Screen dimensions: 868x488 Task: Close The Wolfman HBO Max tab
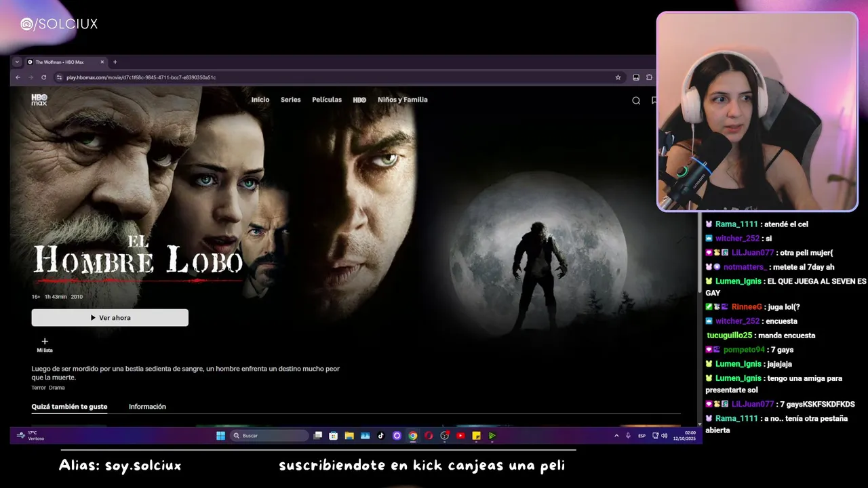(102, 62)
